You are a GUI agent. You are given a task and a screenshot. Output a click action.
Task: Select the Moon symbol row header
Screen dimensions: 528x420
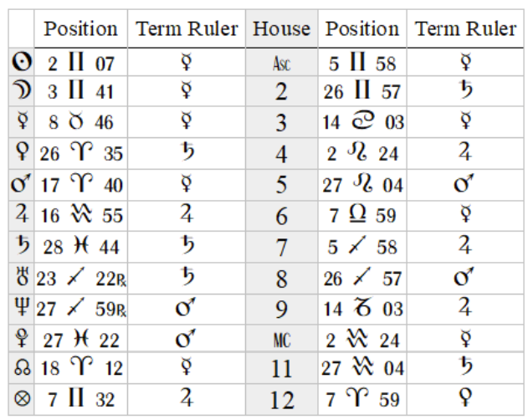pos(22,90)
